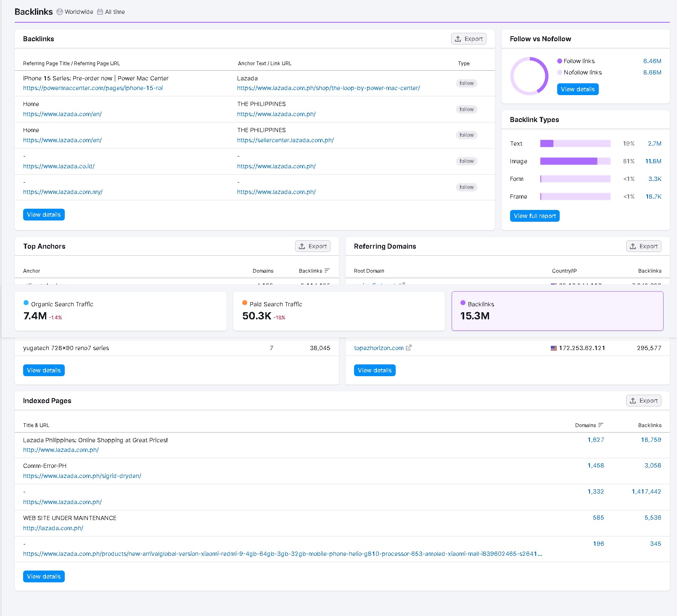Open the https://www.lazada.co.id/ referring page link

click(59, 166)
